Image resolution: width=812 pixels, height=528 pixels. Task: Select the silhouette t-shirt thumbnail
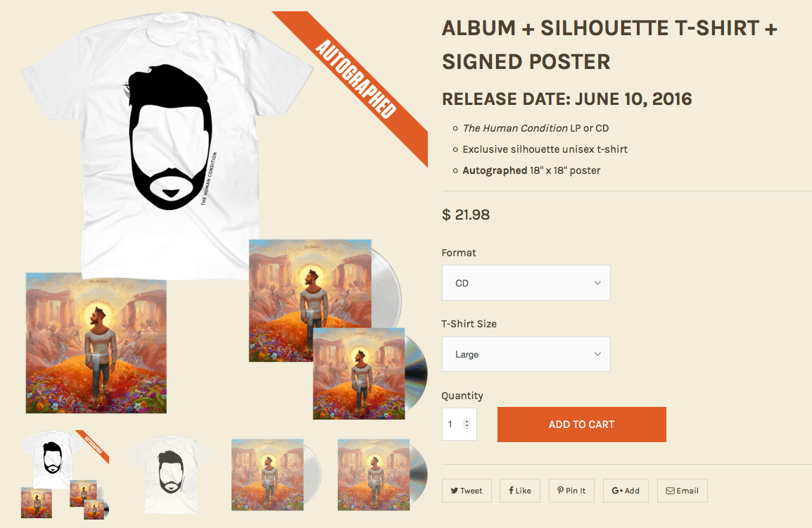[171, 474]
